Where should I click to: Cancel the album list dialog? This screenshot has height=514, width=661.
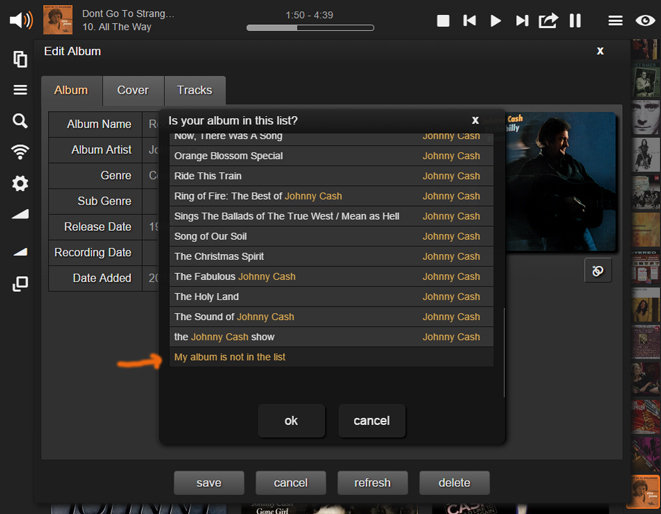click(372, 421)
